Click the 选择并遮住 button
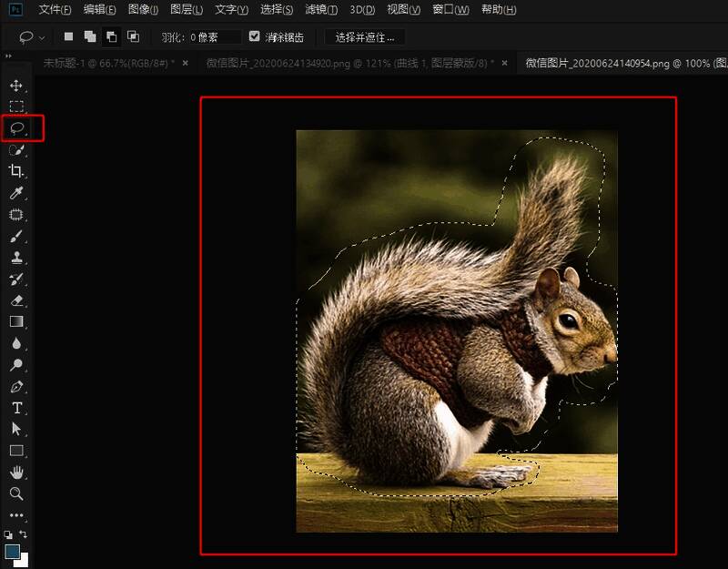728x569 pixels. (x=364, y=37)
